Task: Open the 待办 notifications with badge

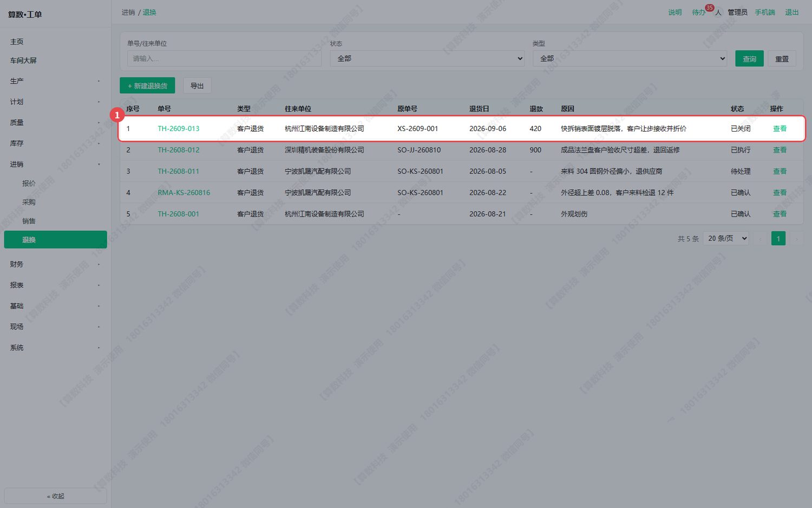Action: tap(698, 12)
